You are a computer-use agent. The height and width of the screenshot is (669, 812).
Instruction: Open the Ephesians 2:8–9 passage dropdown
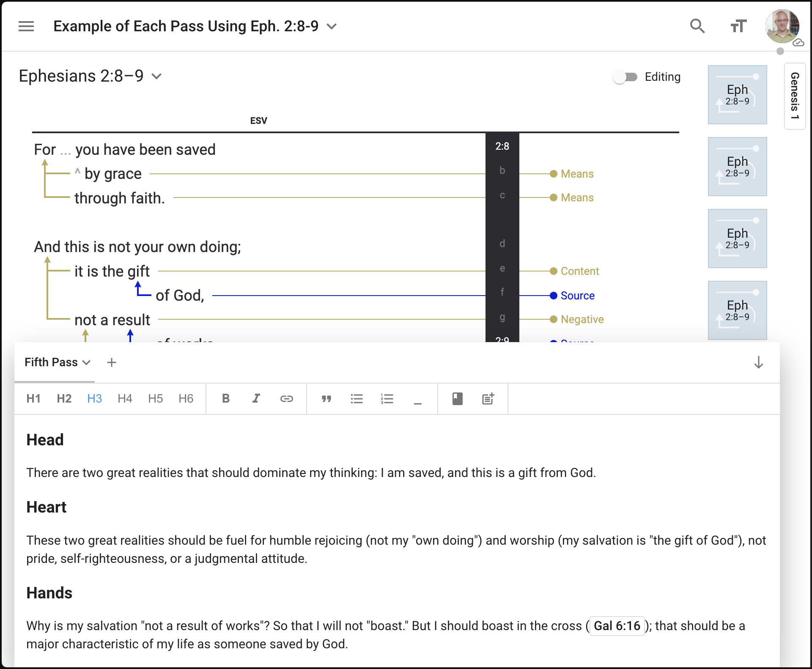[157, 77]
